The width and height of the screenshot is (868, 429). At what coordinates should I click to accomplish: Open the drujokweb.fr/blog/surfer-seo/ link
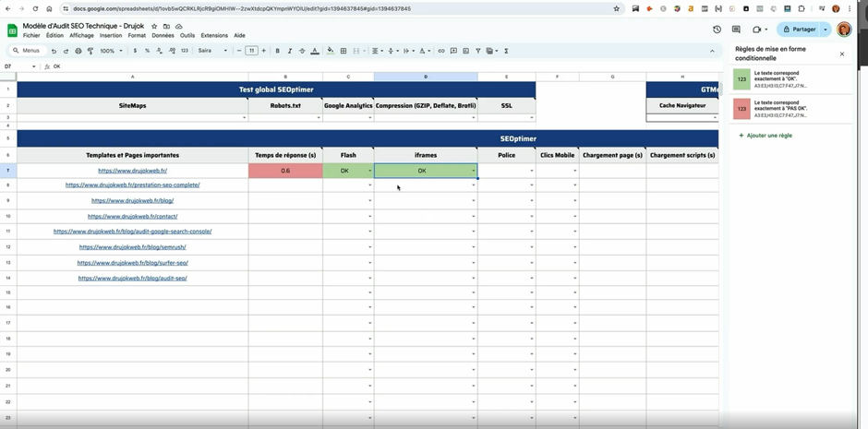pyautogui.click(x=132, y=263)
